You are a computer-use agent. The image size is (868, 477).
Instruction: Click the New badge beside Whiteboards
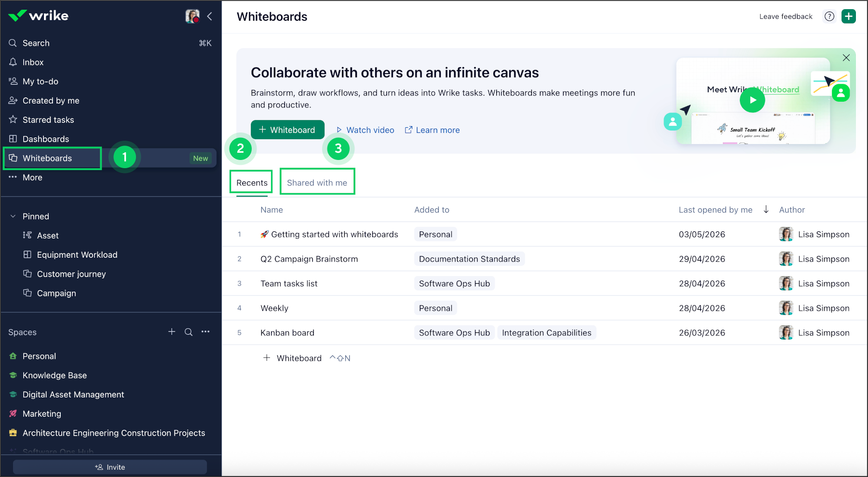(x=201, y=158)
